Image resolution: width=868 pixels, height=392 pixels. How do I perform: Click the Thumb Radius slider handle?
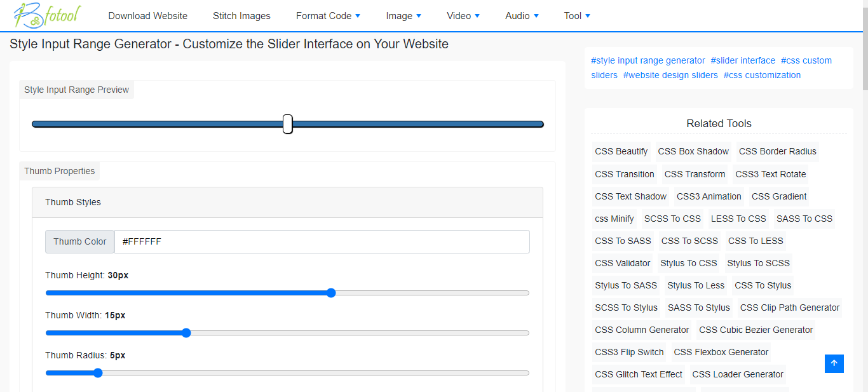point(98,373)
